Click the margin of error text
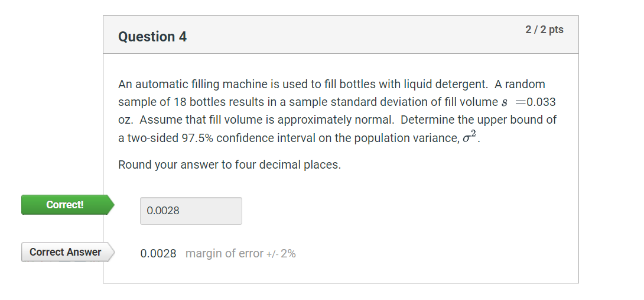The width and height of the screenshot is (644, 300). (x=224, y=254)
